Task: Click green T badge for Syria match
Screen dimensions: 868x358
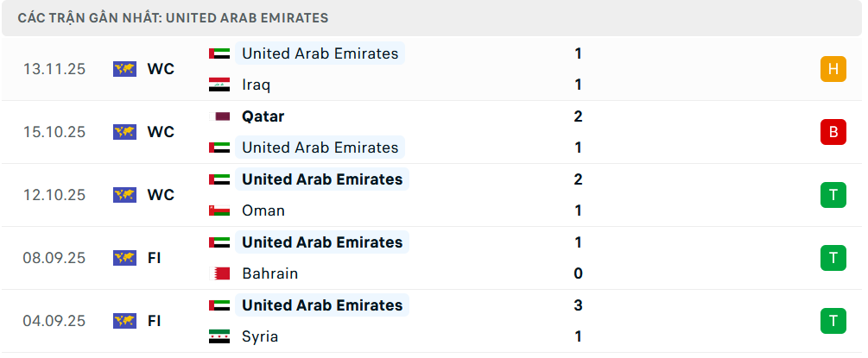Action: [x=833, y=321]
